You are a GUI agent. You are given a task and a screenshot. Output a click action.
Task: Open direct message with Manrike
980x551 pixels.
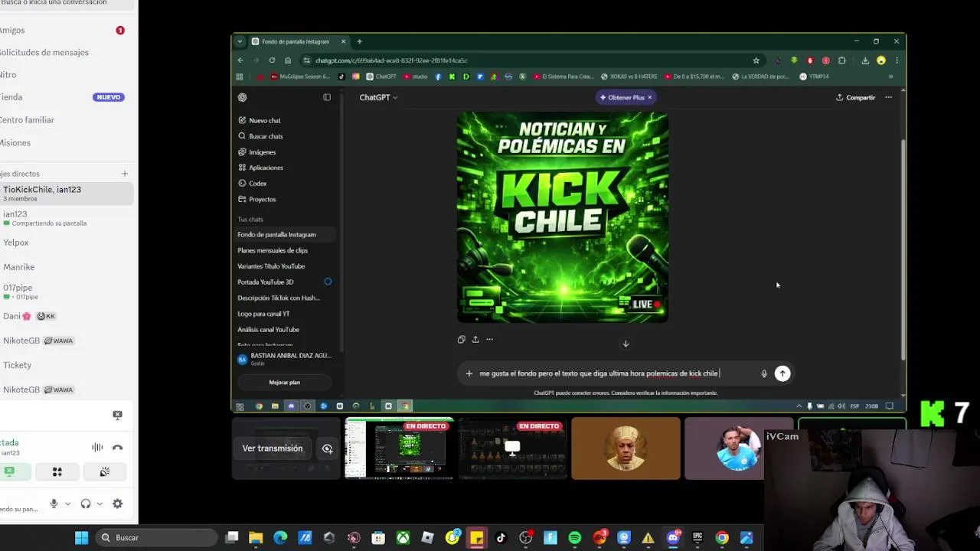18,267
